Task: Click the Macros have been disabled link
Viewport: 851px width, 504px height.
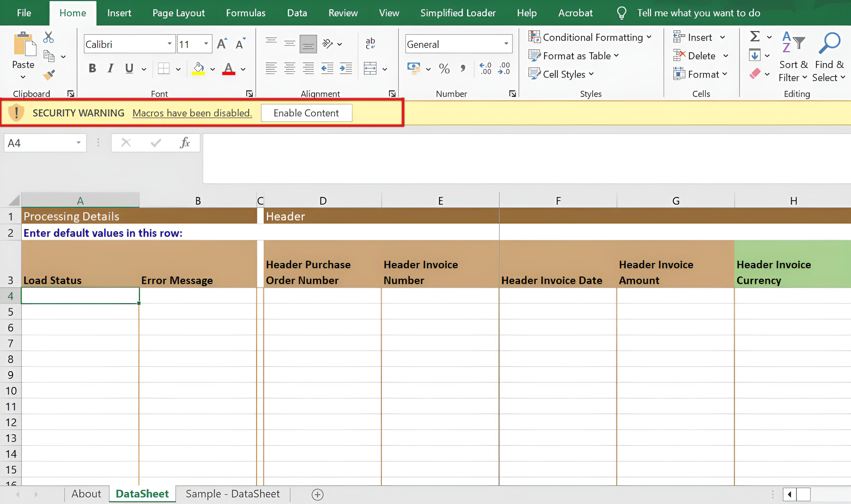Action: (192, 113)
